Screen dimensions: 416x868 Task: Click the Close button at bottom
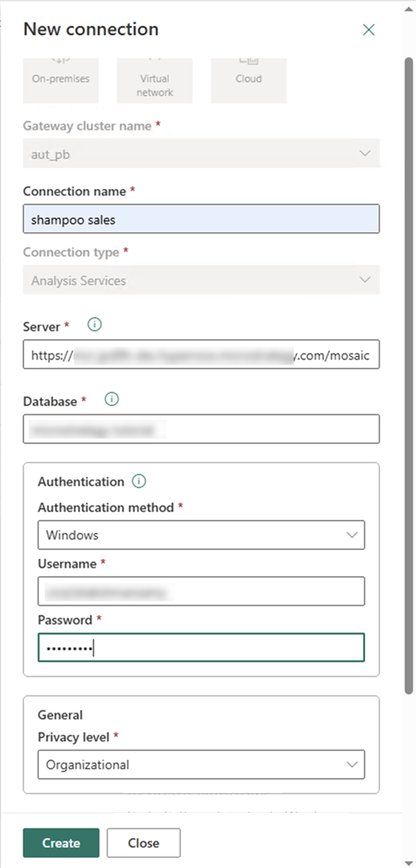[144, 843]
